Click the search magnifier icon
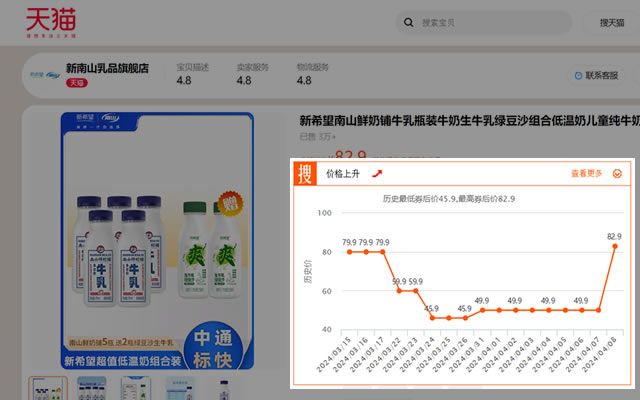 pos(409,22)
